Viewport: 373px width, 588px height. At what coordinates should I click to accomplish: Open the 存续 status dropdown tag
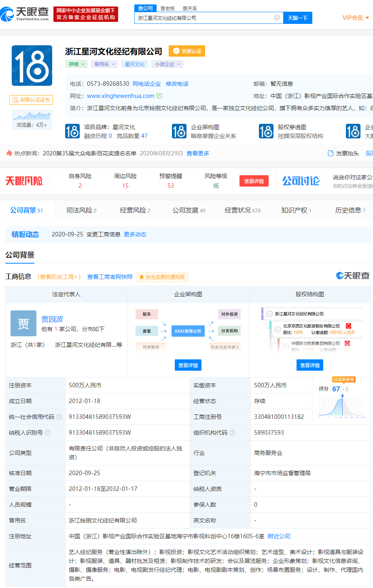point(76,64)
